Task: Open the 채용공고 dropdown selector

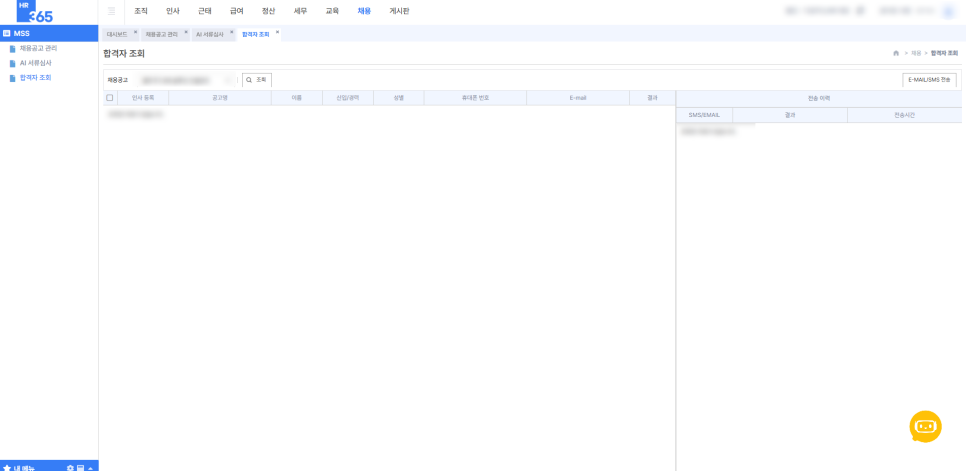Action: pos(185,80)
